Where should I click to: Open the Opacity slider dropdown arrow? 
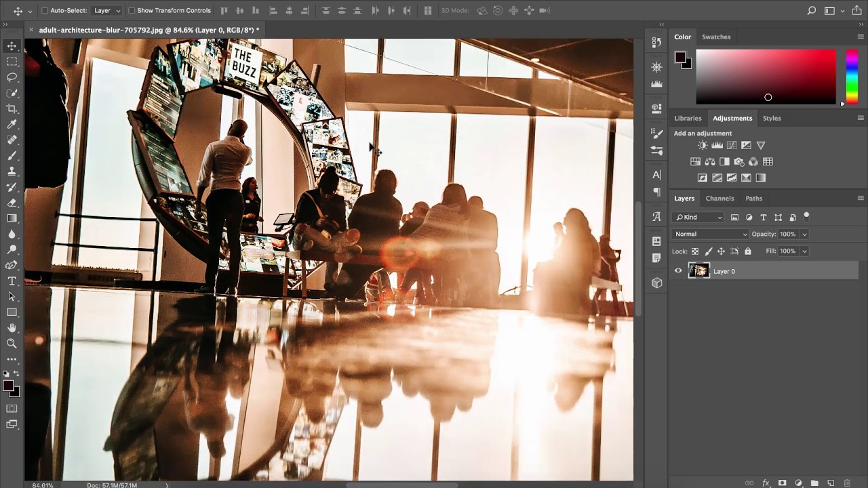804,234
